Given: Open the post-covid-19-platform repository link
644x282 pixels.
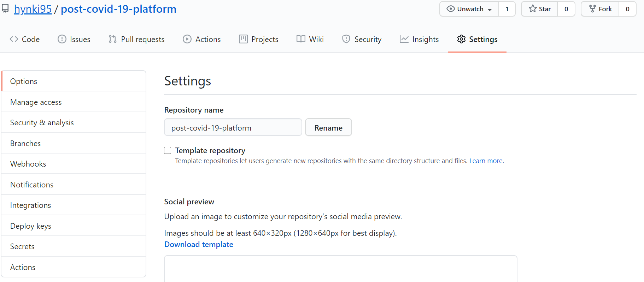Looking at the screenshot, I should pyautogui.click(x=118, y=9).
